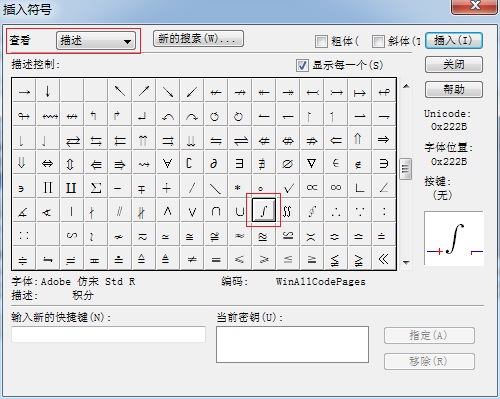
Task: Enable the bold (粗体) checkbox
Action: click(321, 41)
